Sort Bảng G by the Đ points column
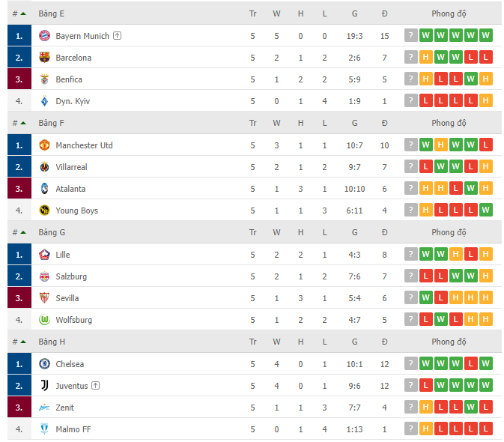The width and height of the screenshot is (504, 442). 384,232
